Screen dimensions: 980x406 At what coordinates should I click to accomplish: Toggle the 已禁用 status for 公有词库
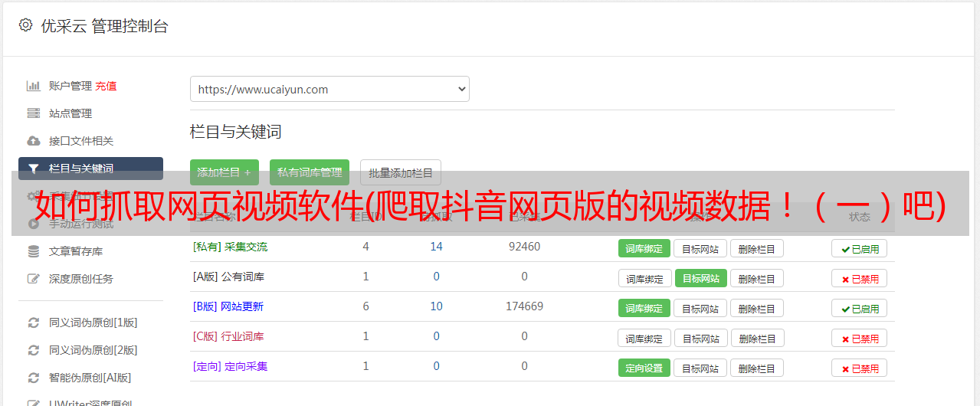(860, 278)
